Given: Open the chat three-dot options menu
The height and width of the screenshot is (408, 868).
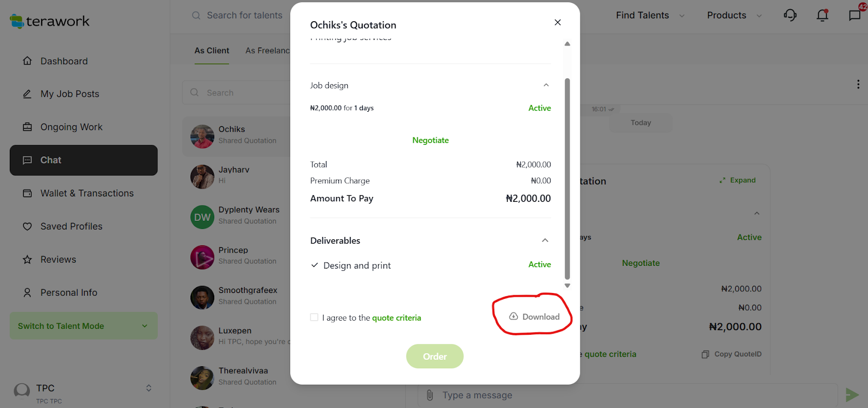Looking at the screenshot, I should coord(858,84).
